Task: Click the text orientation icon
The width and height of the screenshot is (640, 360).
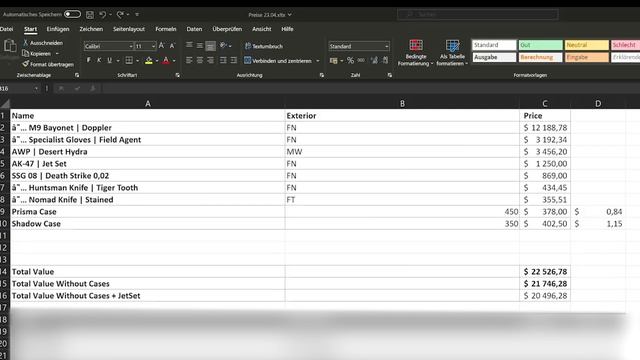Action: pyautogui.click(x=223, y=45)
